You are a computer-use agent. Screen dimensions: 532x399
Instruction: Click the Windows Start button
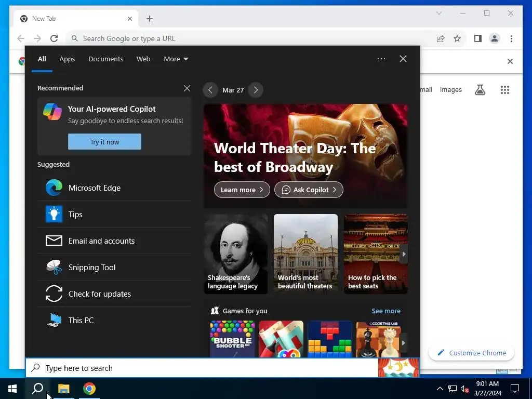pyautogui.click(x=12, y=389)
